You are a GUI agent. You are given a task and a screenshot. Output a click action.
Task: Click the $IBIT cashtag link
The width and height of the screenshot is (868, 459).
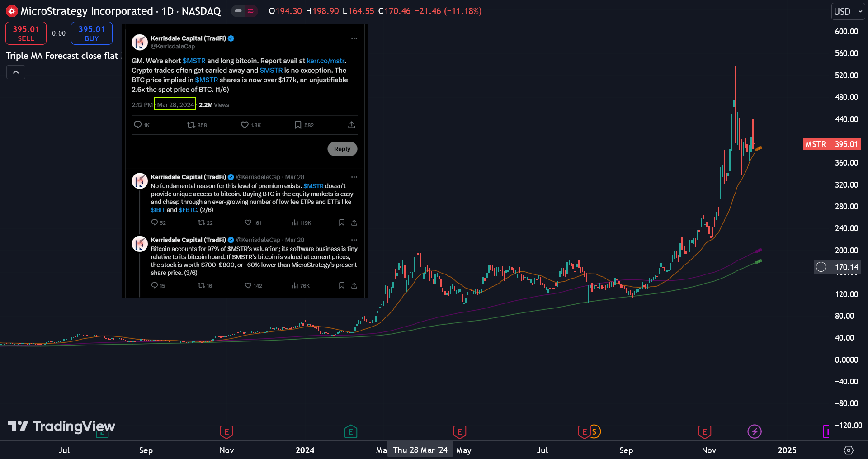(158, 210)
